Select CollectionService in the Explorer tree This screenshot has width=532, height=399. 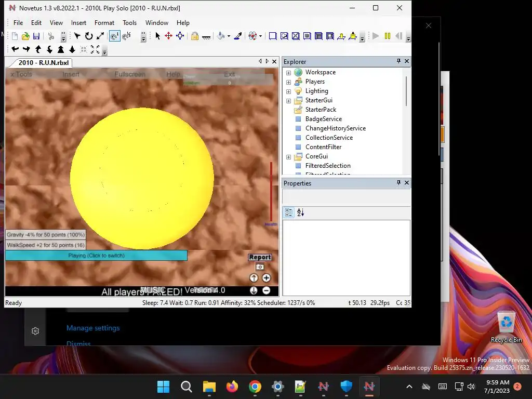(329, 137)
